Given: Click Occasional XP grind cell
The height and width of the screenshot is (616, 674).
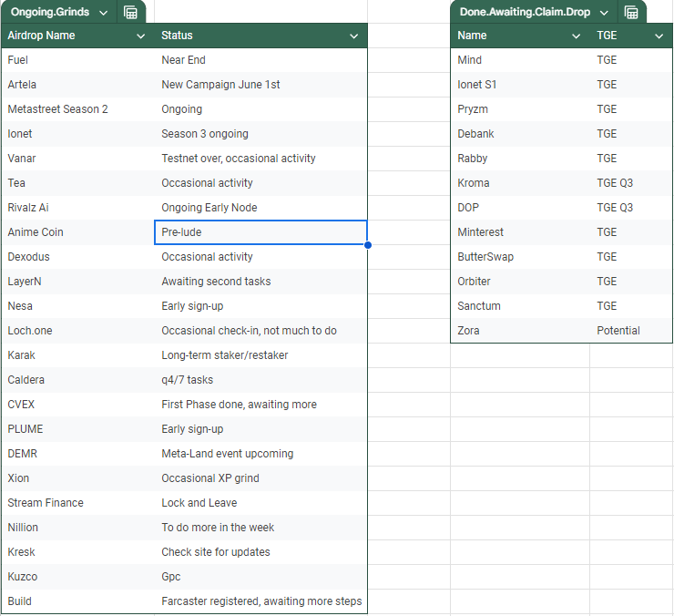Looking at the screenshot, I should click(260, 478).
